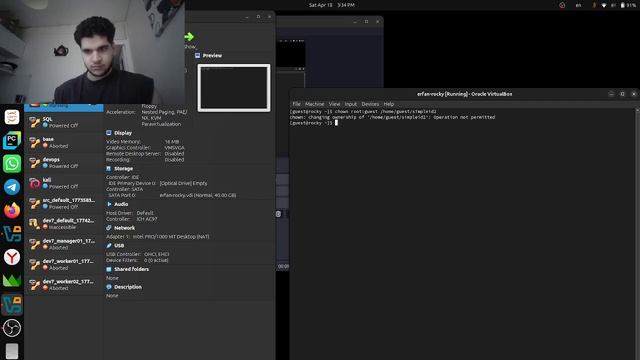Image resolution: width=640 pixels, height=360 pixels.
Task: Open the Storage section settings link
Action: (x=123, y=169)
